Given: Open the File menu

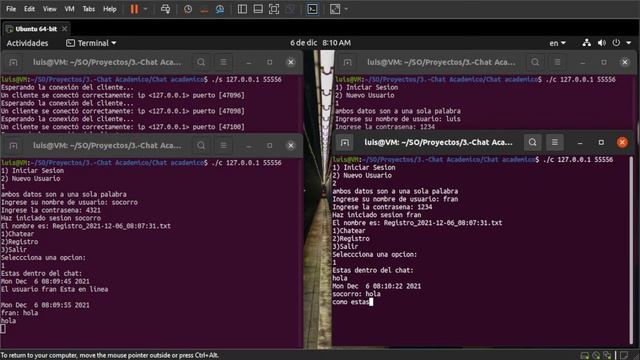Looking at the screenshot, I should click(11, 9).
